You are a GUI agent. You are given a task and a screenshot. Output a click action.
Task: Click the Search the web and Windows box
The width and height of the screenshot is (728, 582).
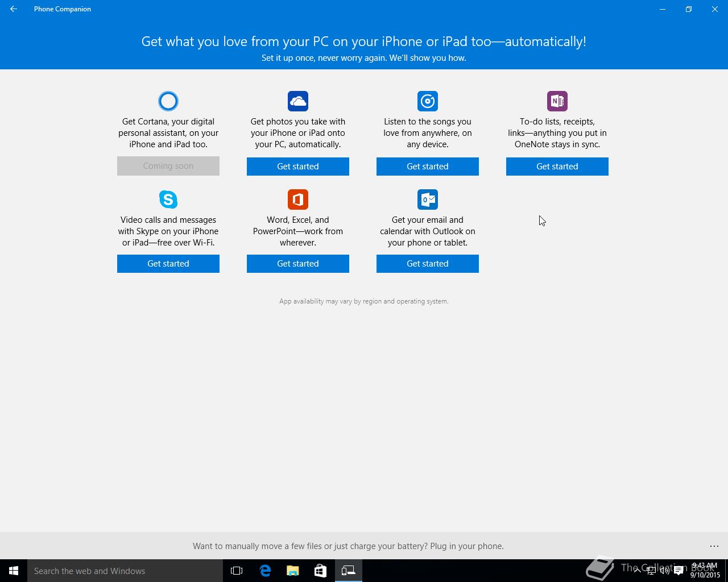coord(125,571)
